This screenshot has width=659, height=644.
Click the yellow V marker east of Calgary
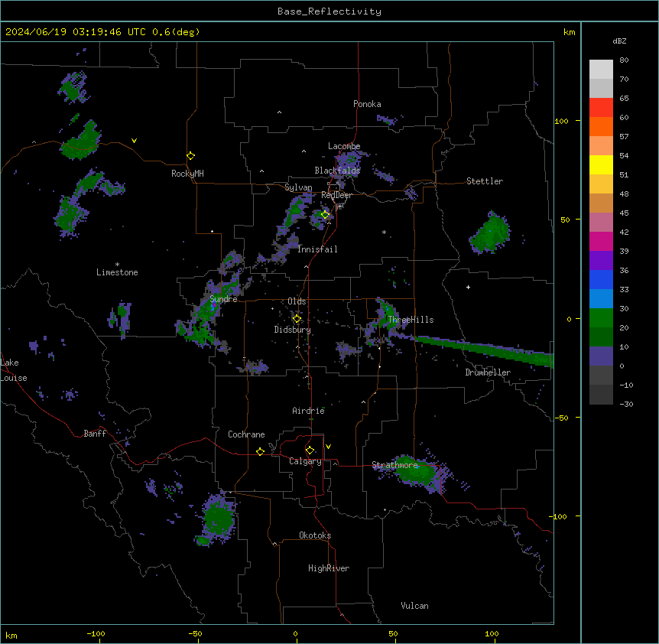328,447
